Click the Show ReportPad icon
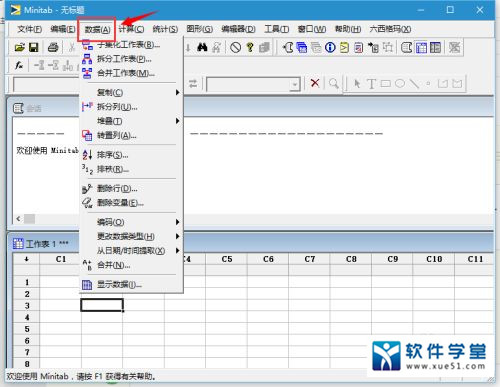This screenshot has height=387, width=500. [359, 48]
